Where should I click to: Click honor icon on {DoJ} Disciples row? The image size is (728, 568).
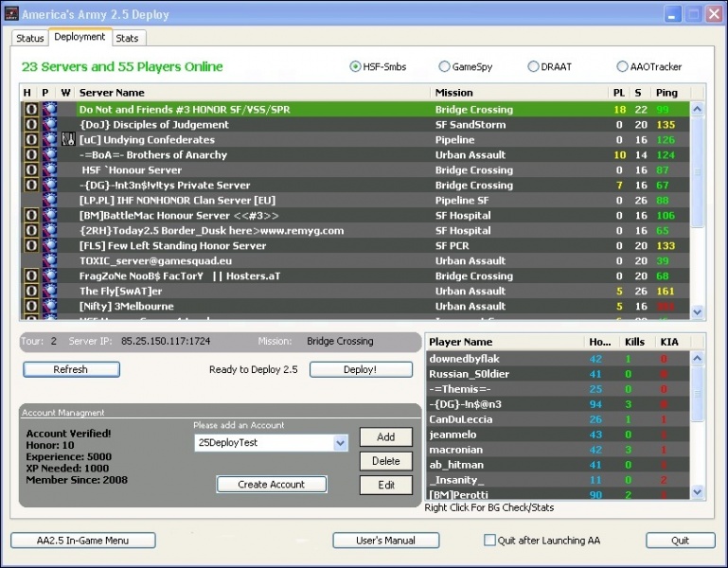click(x=31, y=124)
